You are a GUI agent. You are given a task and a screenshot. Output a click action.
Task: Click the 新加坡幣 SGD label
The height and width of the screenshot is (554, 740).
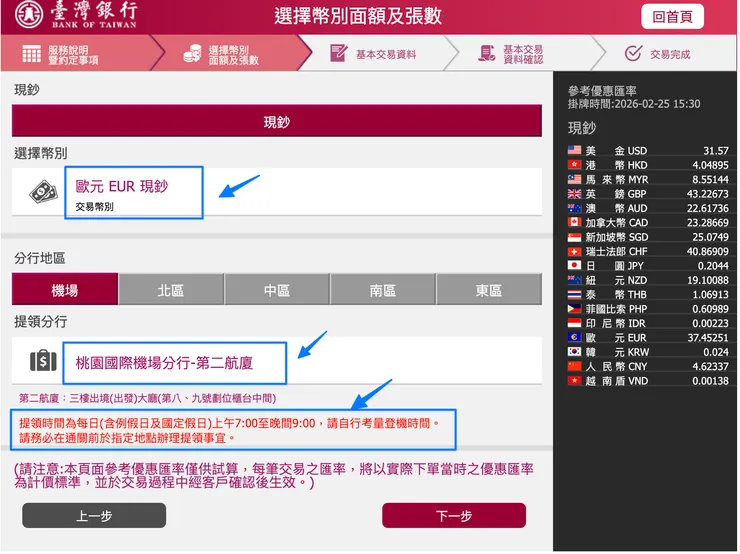point(616,237)
